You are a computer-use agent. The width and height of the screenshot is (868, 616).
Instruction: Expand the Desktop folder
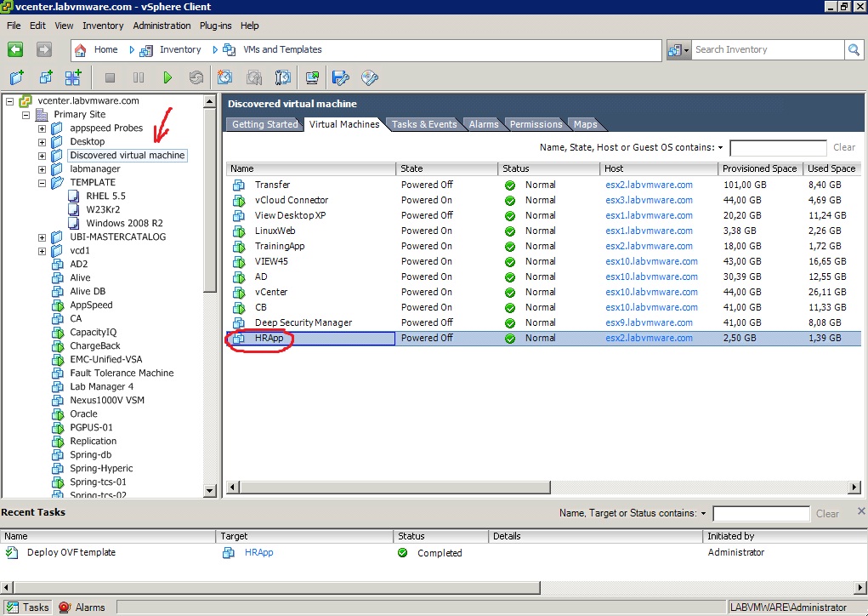[x=42, y=142]
